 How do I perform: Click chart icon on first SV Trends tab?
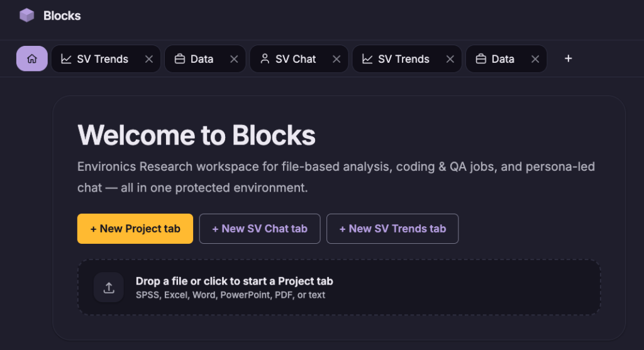pyautogui.click(x=66, y=59)
